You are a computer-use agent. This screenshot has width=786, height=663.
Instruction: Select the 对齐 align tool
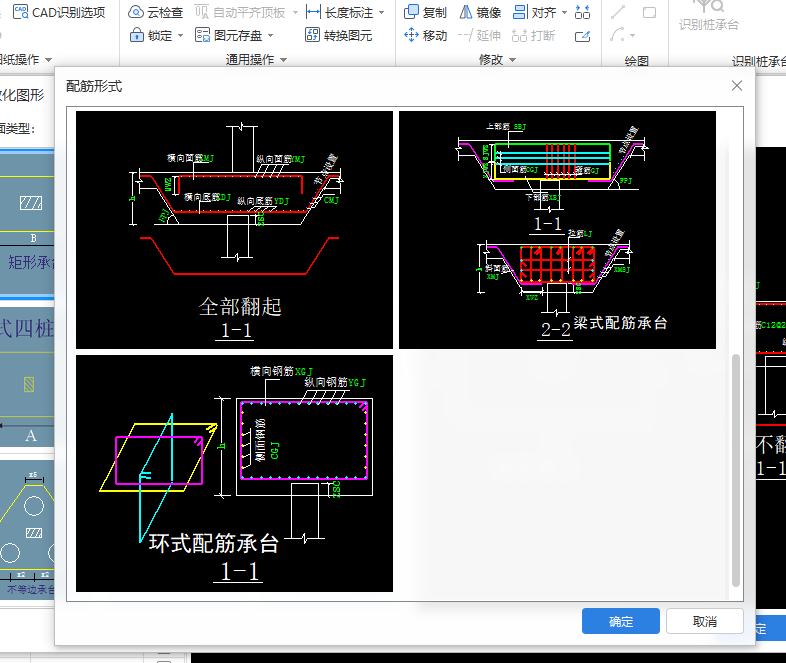click(534, 12)
